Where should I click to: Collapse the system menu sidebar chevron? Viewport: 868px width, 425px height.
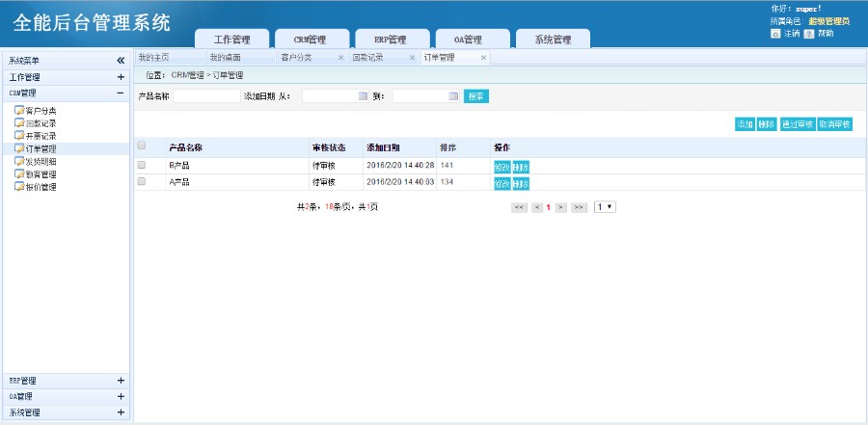[x=121, y=61]
